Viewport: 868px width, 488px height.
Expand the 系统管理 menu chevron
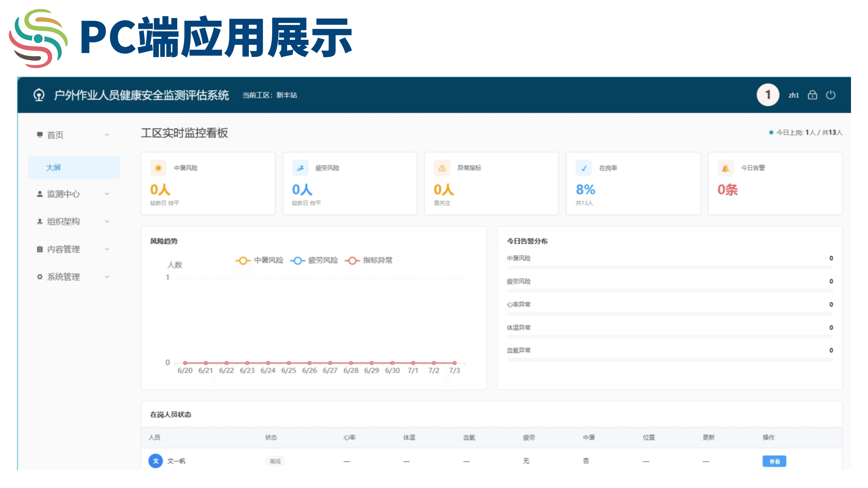[x=107, y=277]
